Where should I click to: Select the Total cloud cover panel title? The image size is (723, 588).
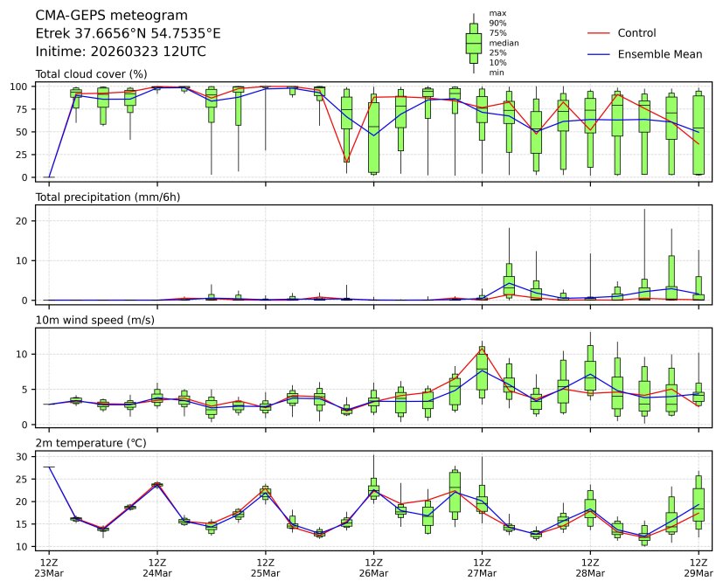pos(91,73)
